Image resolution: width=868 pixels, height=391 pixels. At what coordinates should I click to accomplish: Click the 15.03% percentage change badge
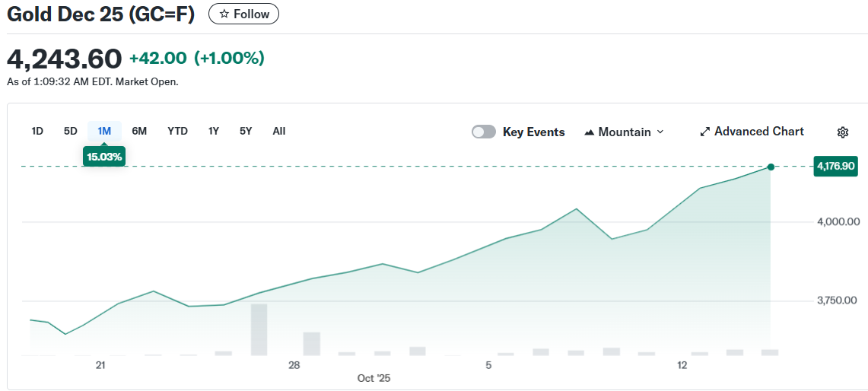[x=104, y=157]
